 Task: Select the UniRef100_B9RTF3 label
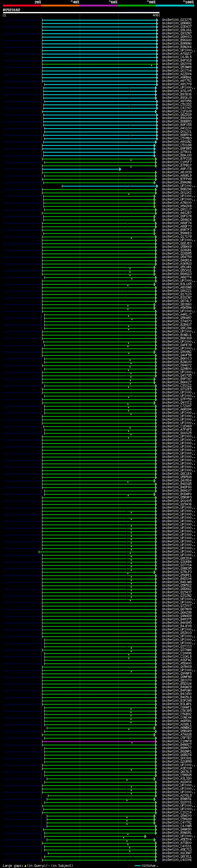176,230
